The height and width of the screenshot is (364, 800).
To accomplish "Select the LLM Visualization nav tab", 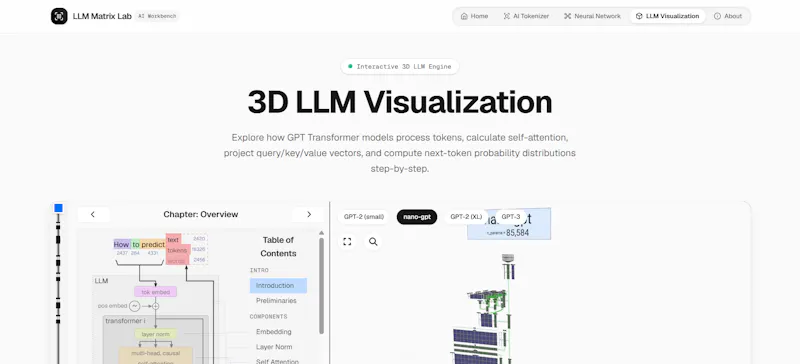I will (x=667, y=16).
